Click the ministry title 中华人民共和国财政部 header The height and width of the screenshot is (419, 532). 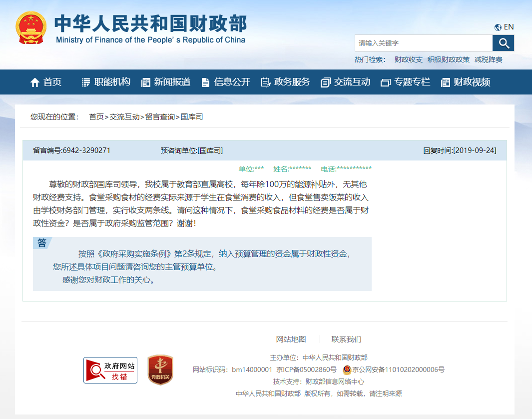150,24
